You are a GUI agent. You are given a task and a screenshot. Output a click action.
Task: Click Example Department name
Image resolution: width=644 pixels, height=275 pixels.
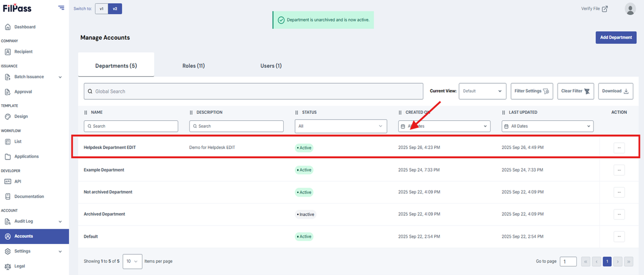(x=104, y=170)
